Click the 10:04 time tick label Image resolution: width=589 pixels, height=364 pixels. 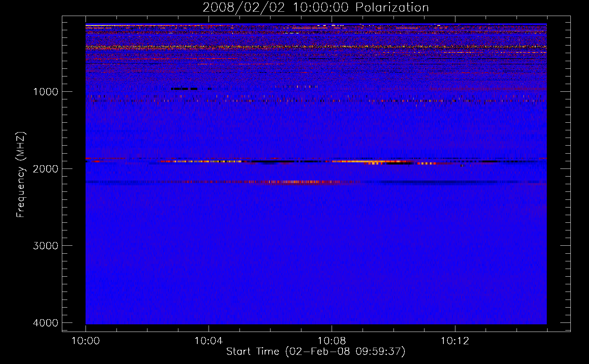(209, 341)
